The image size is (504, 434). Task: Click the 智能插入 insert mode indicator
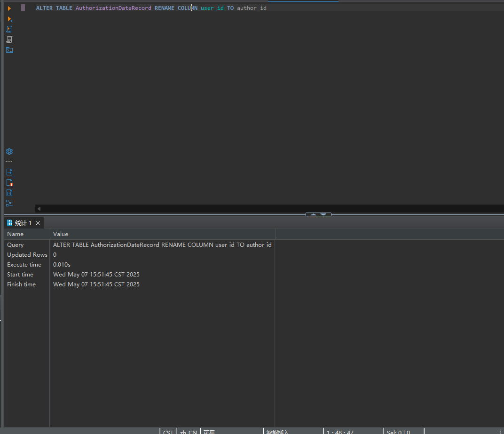coord(277,432)
